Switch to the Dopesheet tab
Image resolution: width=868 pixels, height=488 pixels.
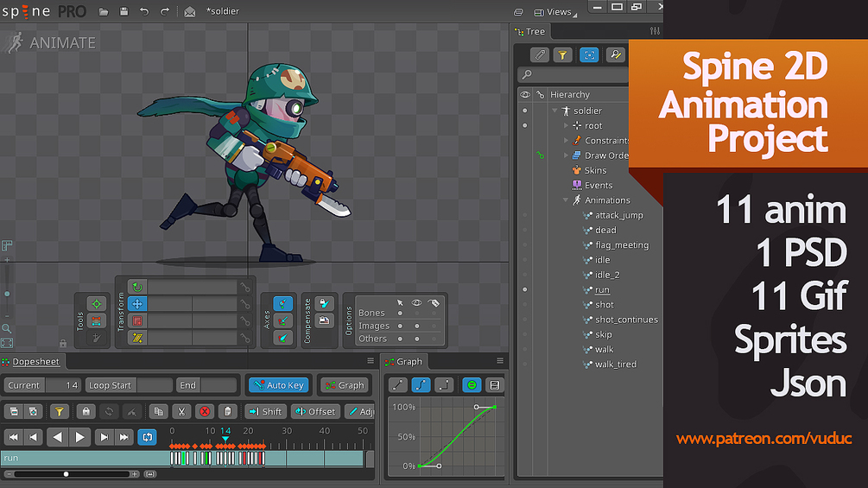click(31, 361)
